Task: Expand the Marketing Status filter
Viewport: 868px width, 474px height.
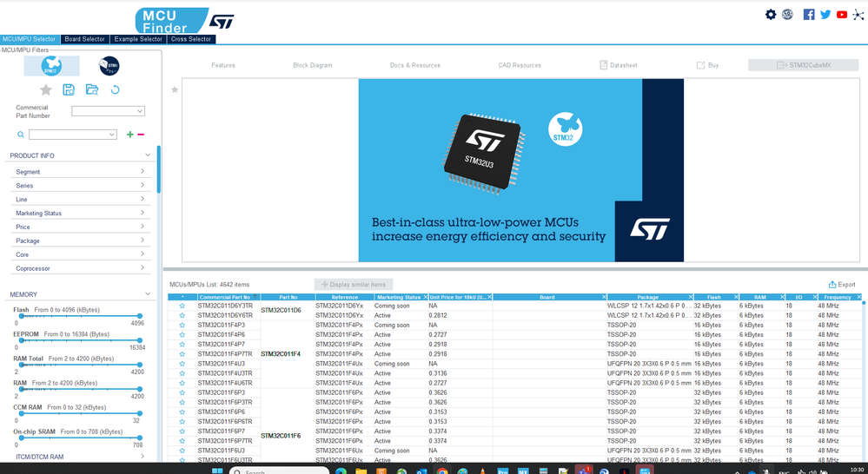Action: 80,213
